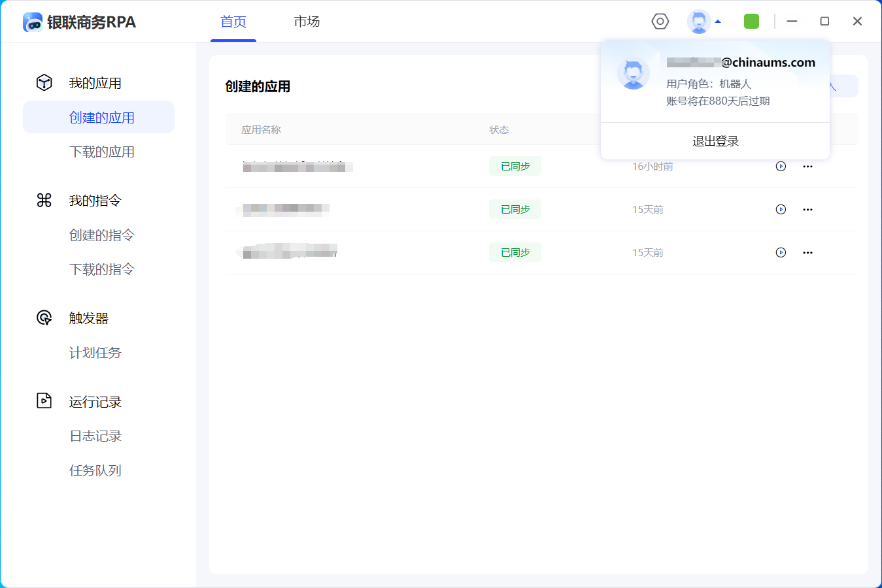Click 退出登录 to log out
The height and width of the screenshot is (588, 882).
[715, 141]
